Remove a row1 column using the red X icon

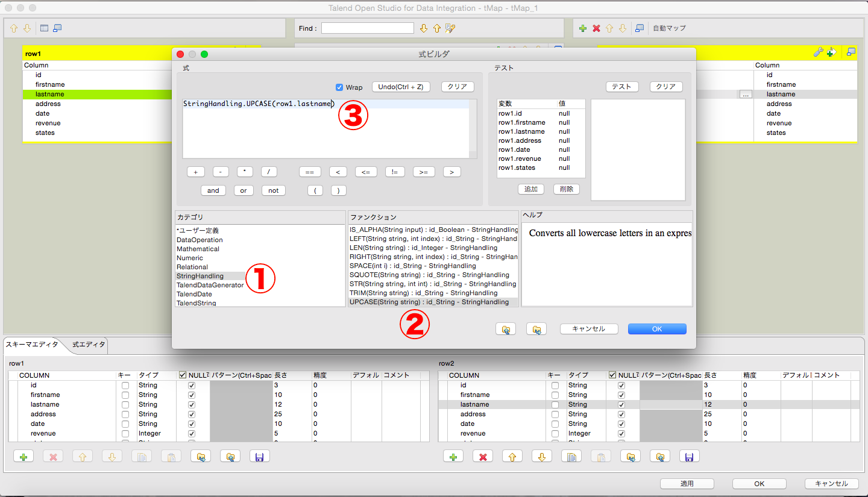tap(52, 456)
